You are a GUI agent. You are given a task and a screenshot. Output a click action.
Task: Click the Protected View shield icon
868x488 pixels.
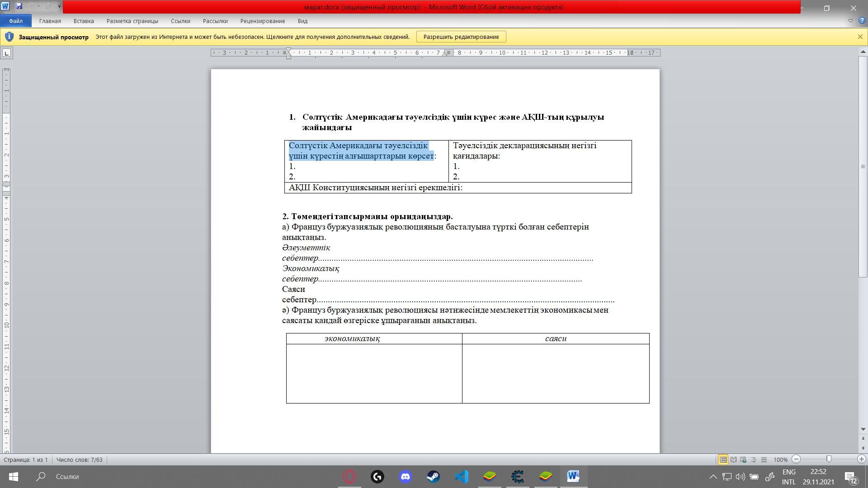click(9, 37)
